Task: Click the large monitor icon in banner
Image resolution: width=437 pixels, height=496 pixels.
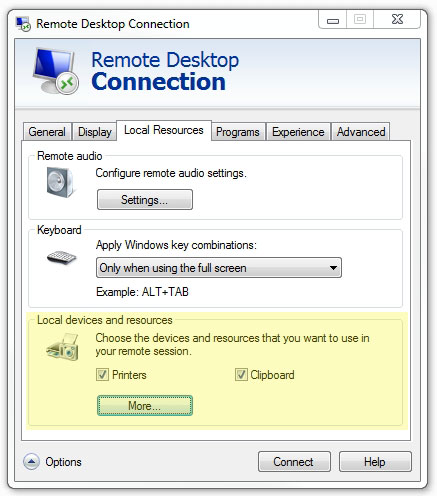Action: pyautogui.click(x=56, y=71)
